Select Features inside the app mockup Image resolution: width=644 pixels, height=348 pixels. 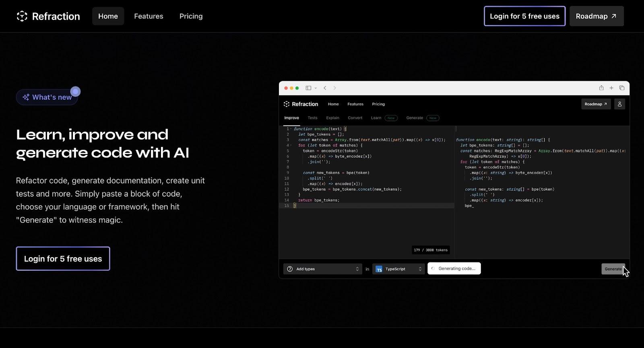[355, 104]
